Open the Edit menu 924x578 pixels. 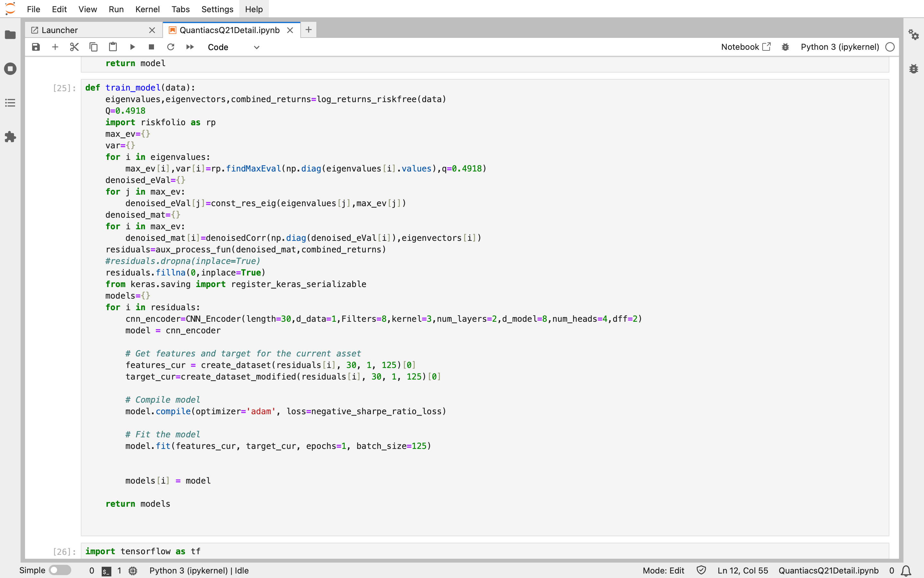(59, 9)
